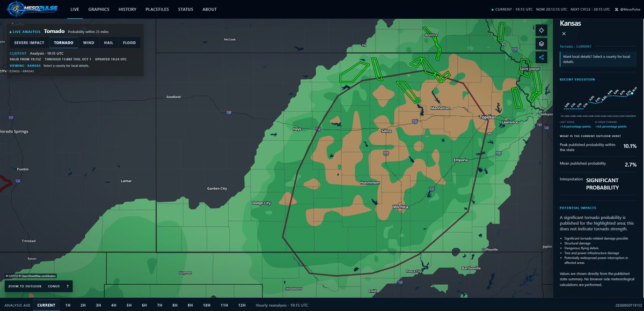Click Wichita on the map
This screenshot has width=644, height=311.
tap(400, 206)
